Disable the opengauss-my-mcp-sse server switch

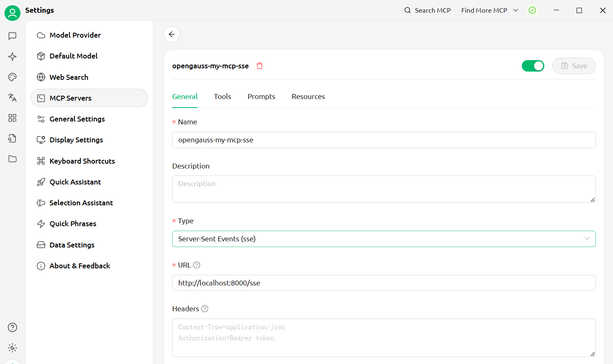tap(533, 66)
